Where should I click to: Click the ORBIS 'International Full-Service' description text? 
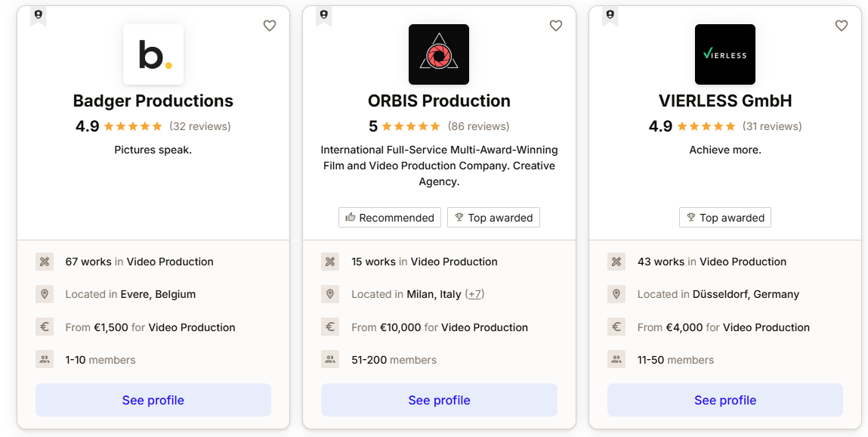pos(439,166)
